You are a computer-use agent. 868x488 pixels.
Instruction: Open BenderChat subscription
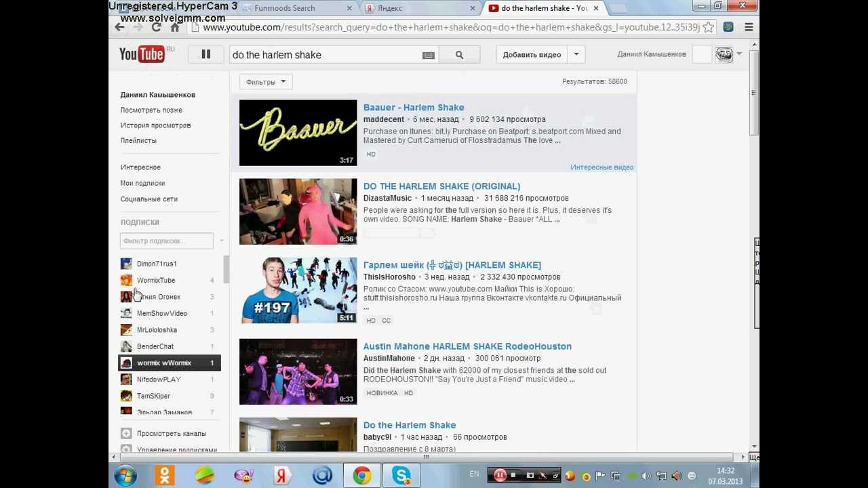155,346
